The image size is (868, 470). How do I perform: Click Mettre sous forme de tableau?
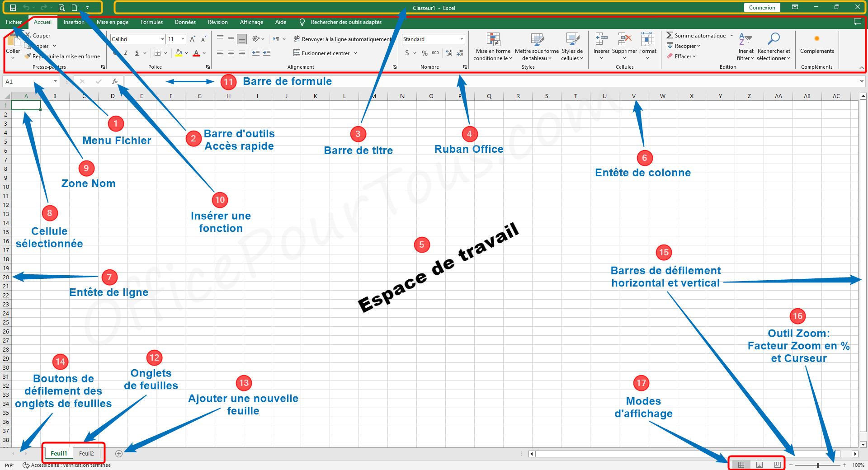[x=537, y=47]
